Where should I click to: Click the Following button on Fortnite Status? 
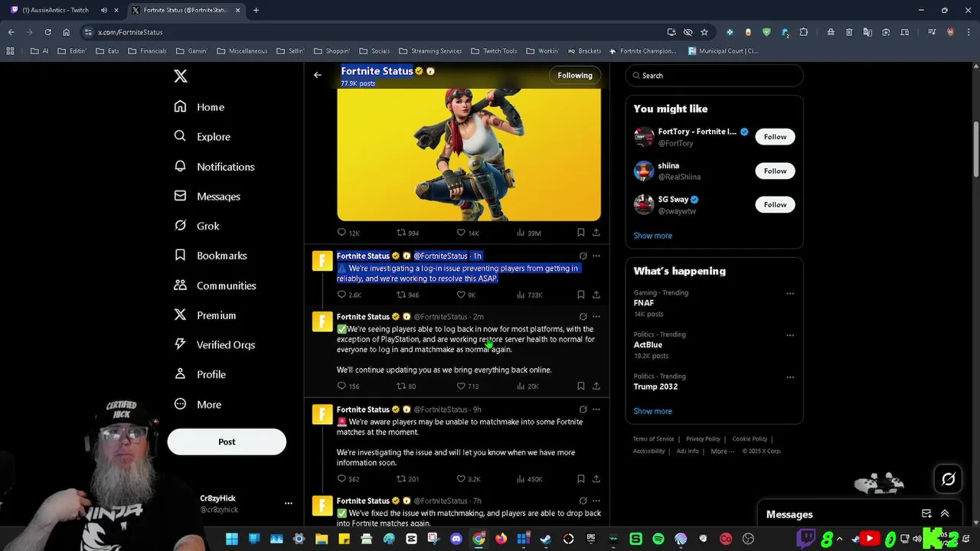(575, 75)
